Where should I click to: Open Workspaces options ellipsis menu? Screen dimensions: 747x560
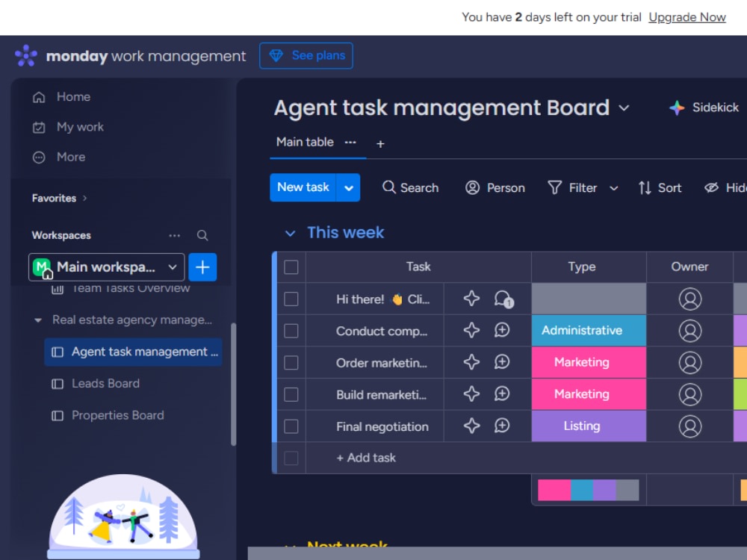coord(174,235)
